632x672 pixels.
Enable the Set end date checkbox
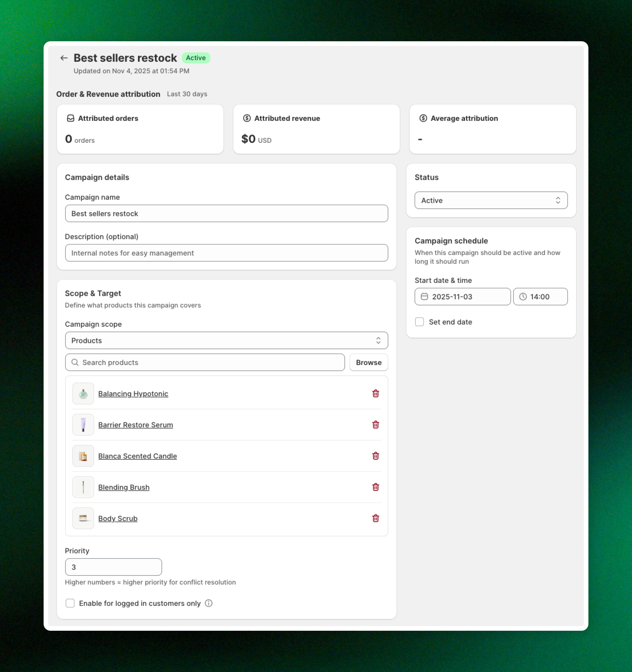(419, 322)
